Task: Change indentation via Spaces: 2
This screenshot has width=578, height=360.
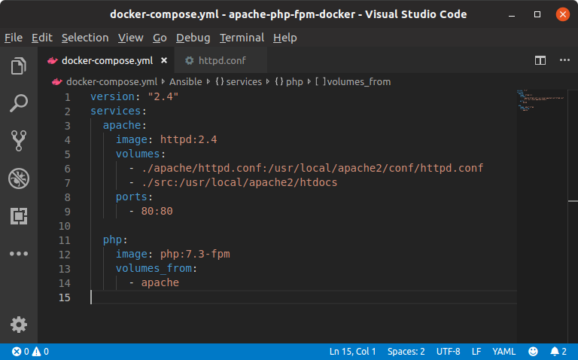Action: (406, 352)
